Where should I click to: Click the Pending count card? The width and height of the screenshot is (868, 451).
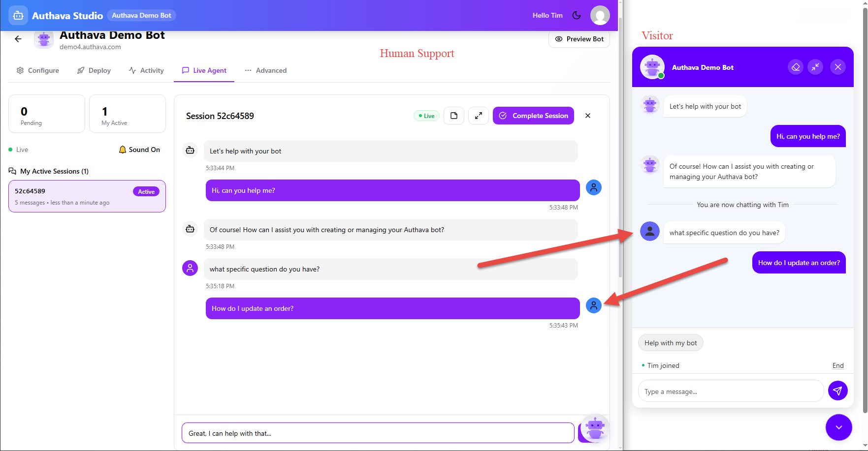click(47, 114)
